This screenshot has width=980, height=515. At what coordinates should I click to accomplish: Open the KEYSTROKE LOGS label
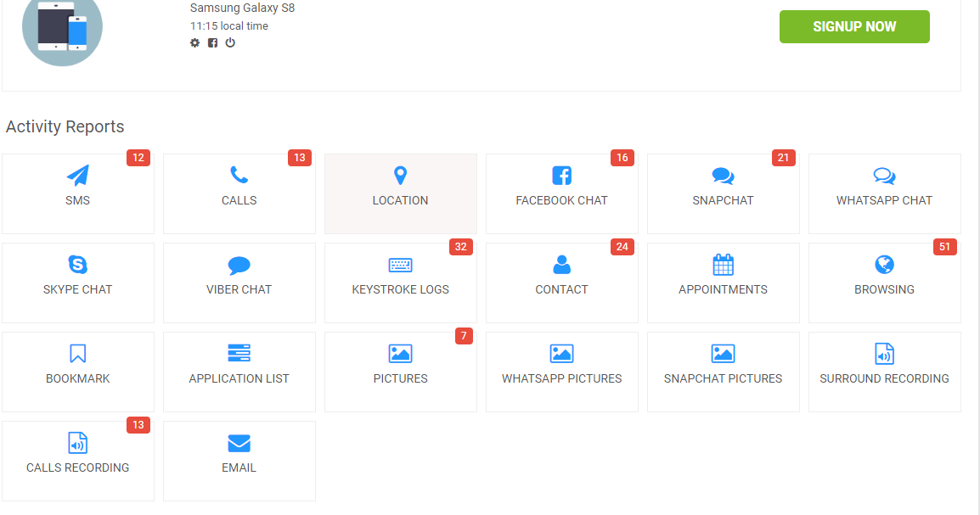(x=401, y=289)
